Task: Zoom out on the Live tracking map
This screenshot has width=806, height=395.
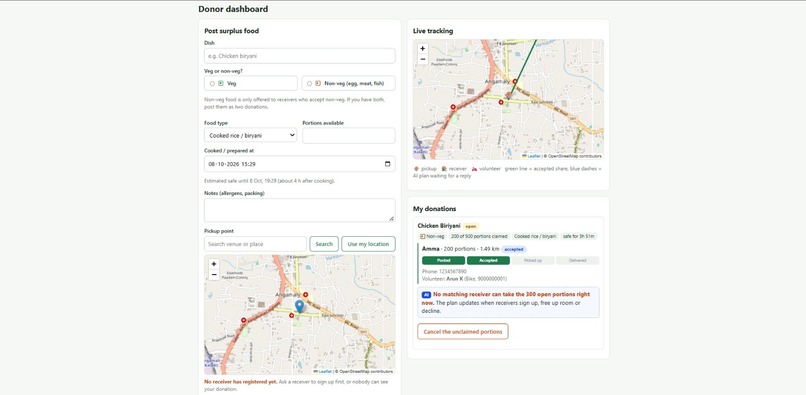Action: (423, 59)
